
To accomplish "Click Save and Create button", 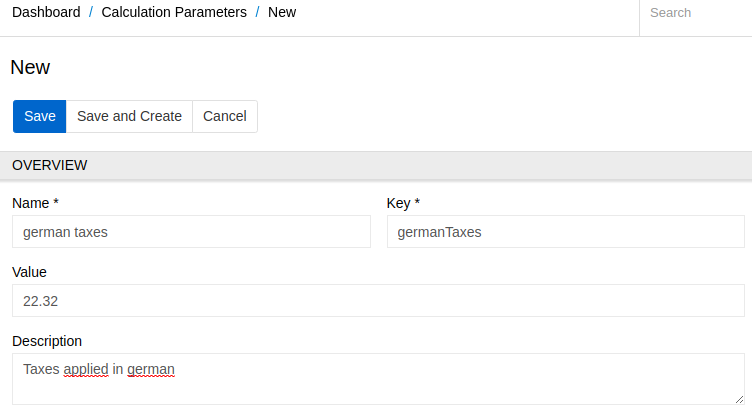I will (x=129, y=116).
